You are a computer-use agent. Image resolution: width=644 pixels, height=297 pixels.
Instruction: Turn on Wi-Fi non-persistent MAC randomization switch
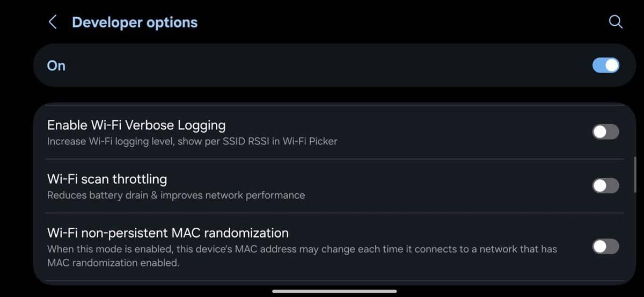point(605,247)
